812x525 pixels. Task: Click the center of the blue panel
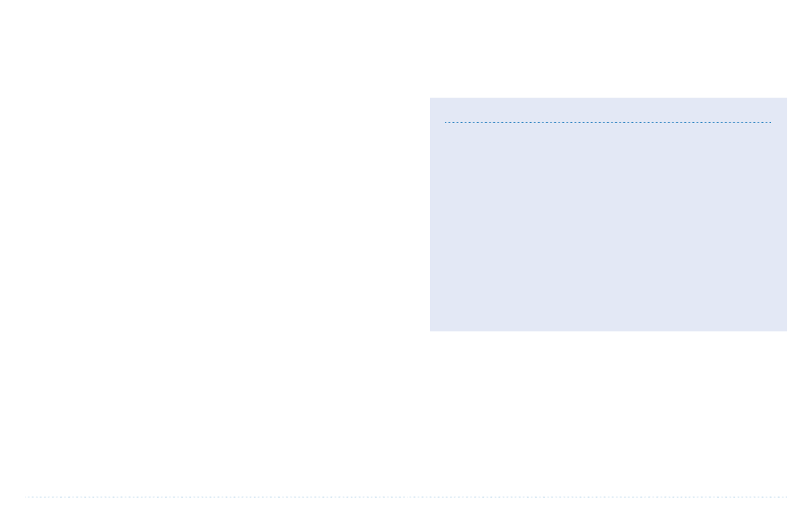[608, 214]
